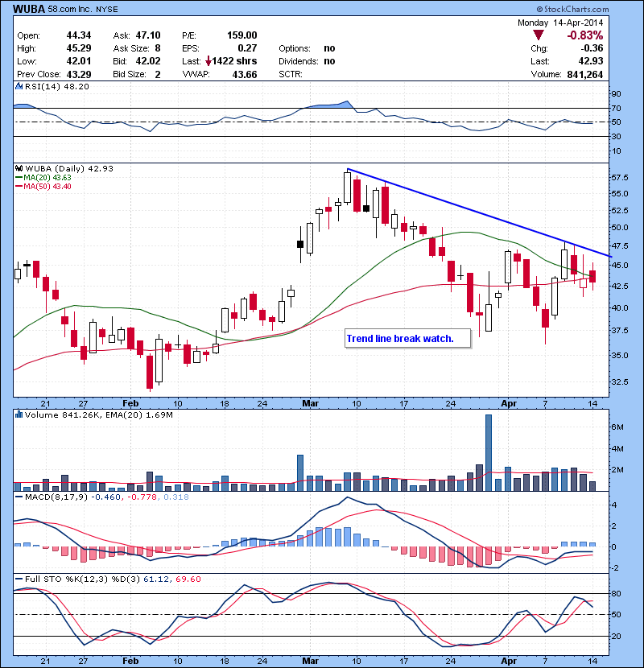The image size is (644, 668).
Task: Click the Ask price 47.10
Action: (148, 35)
